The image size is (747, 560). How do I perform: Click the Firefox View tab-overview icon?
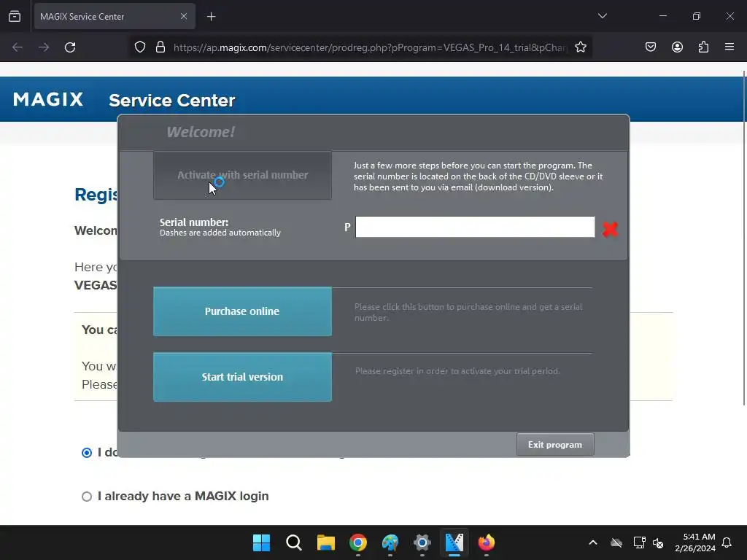pyautogui.click(x=15, y=16)
